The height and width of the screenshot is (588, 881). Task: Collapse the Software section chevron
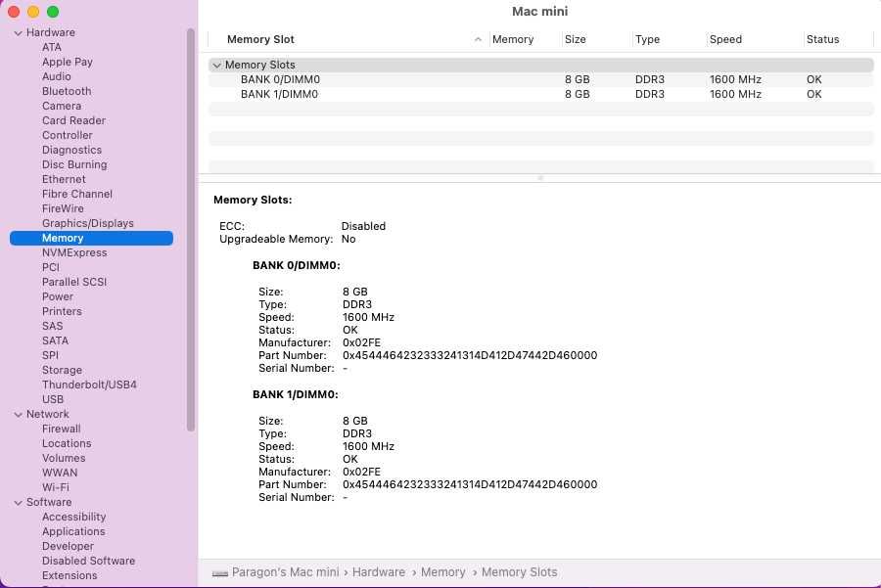click(x=18, y=503)
